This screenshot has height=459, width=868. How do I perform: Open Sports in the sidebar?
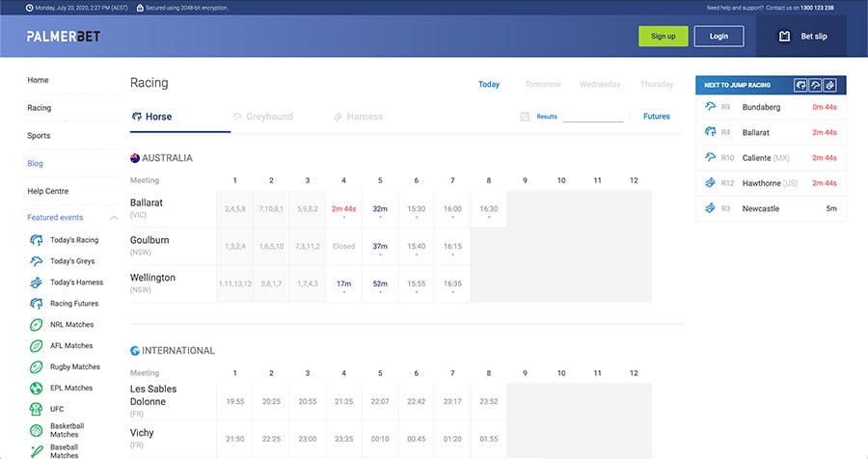point(39,136)
